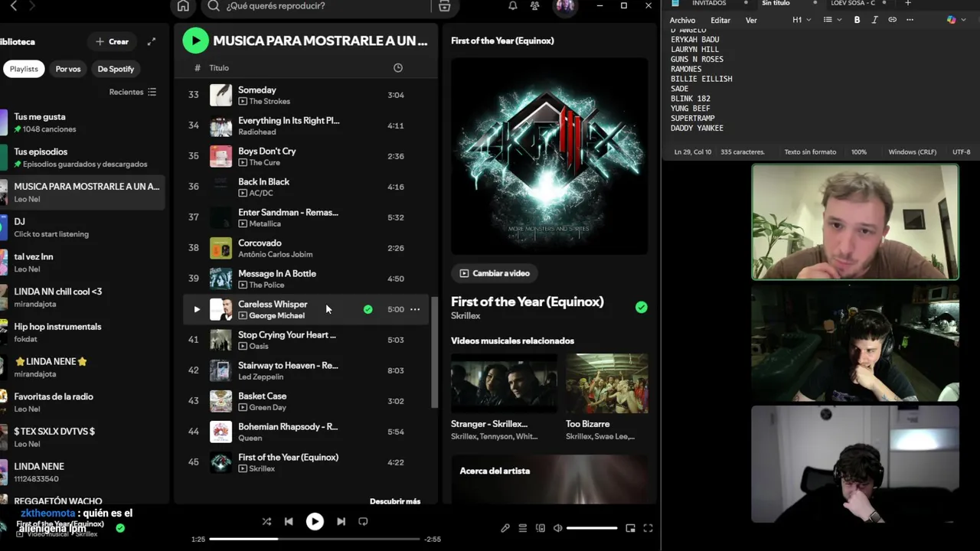980x551 pixels.
Task: Click the Crear button in the library
Action: [x=112, y=41]
